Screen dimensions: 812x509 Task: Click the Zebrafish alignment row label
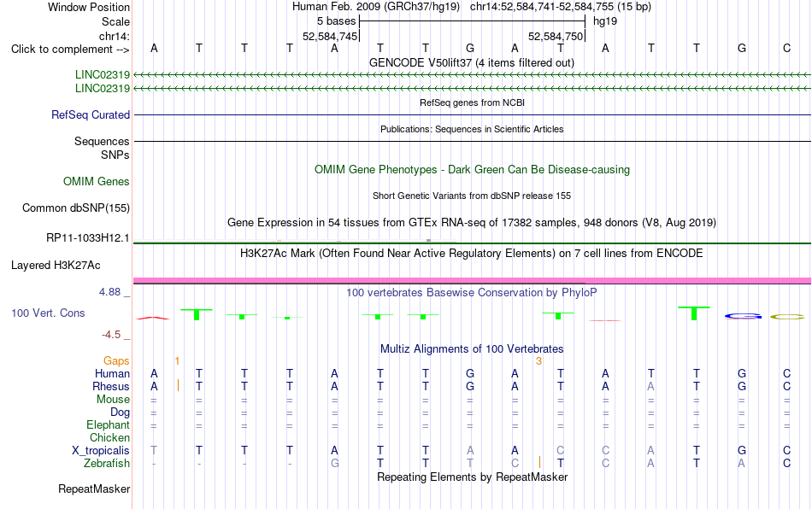(x=107, y=463)
